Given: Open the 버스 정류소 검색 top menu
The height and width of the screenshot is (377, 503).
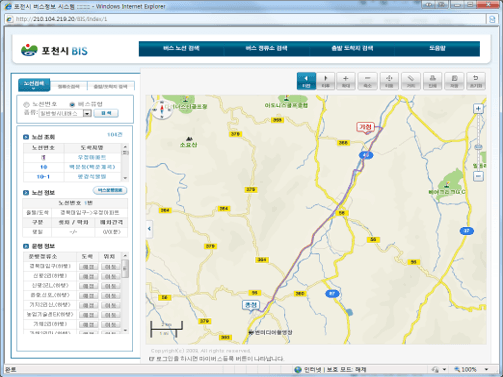Looking at the screenshot, I should (267, 48).
